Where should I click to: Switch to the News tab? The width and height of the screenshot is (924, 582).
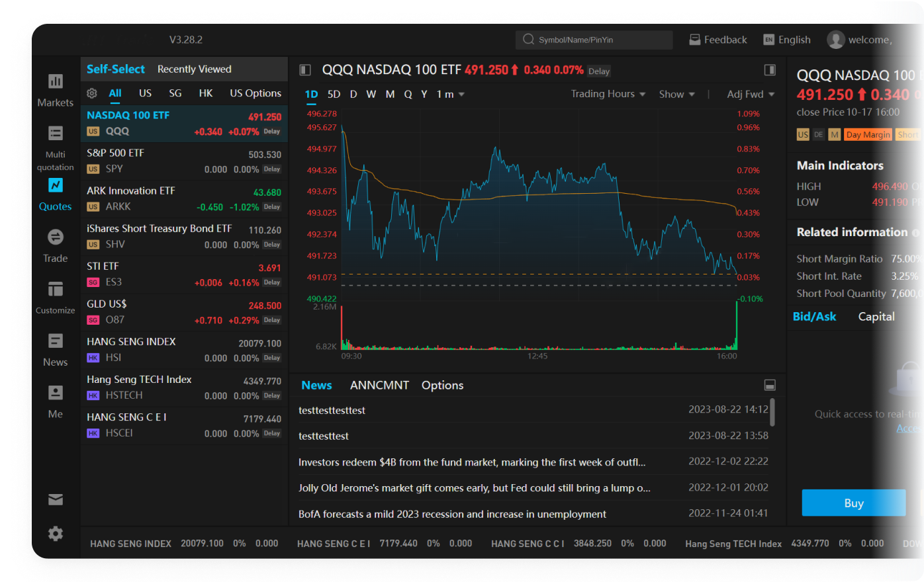point(316,385)
